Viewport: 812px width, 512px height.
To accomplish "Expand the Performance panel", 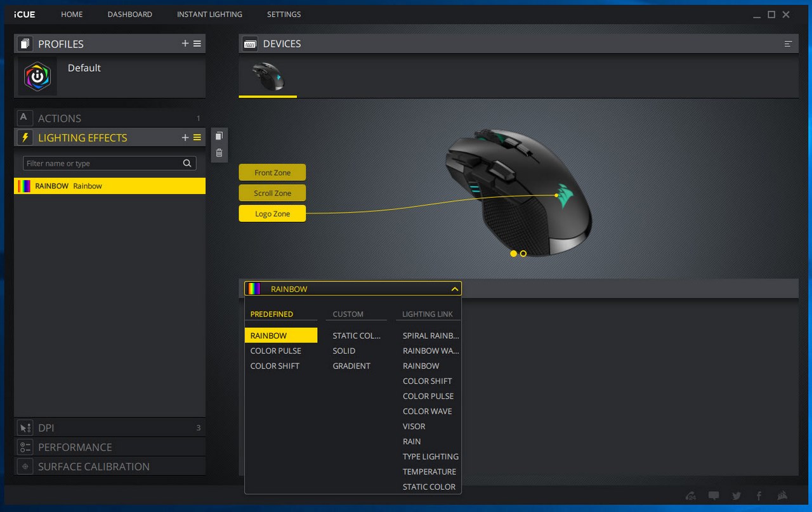I will coord(110,447).
